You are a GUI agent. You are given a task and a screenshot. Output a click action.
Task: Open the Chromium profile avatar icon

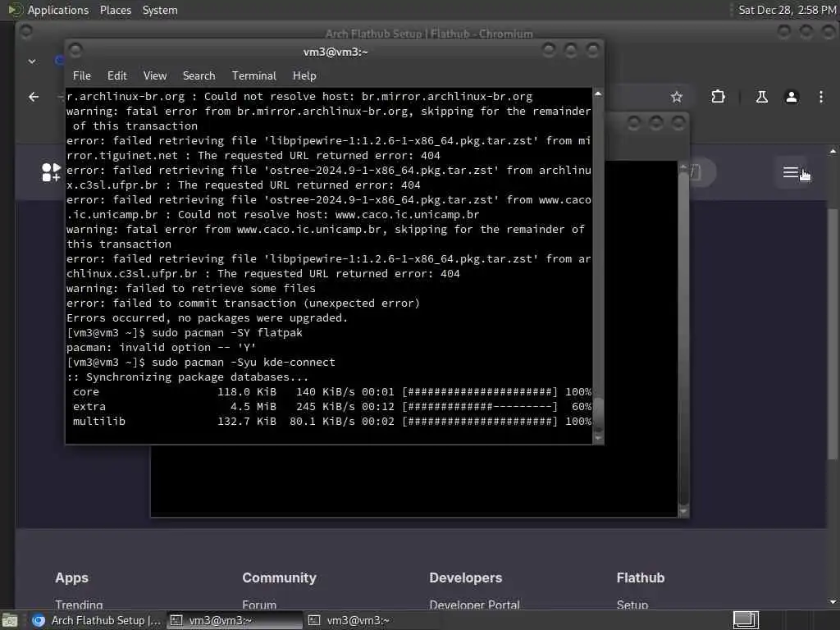[x=792, y=97]
